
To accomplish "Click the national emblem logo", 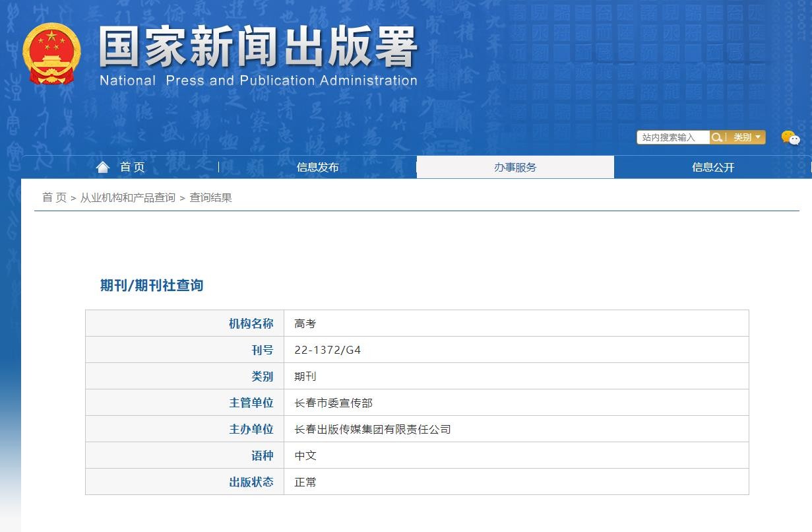I will point(51,54).
